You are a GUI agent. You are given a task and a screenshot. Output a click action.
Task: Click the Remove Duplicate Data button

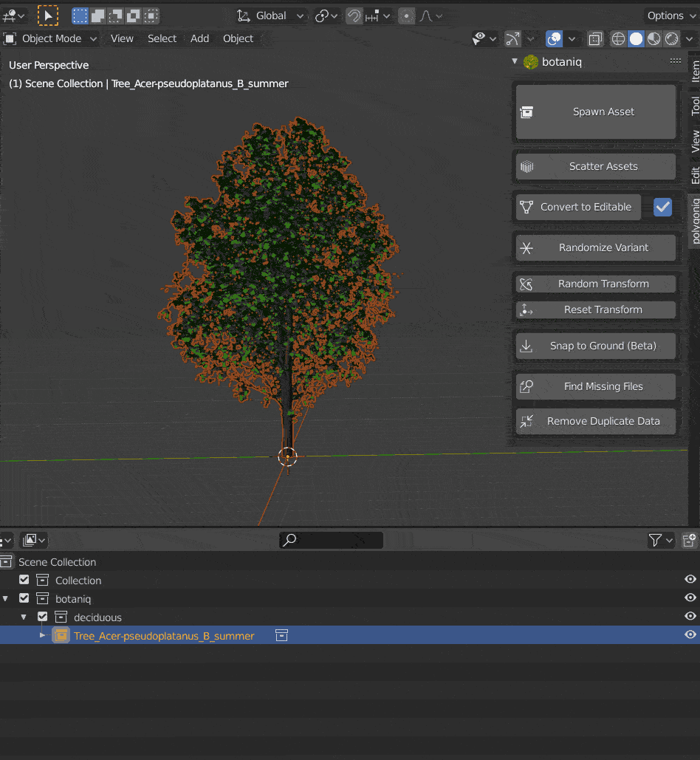click(x=595, y=421)
